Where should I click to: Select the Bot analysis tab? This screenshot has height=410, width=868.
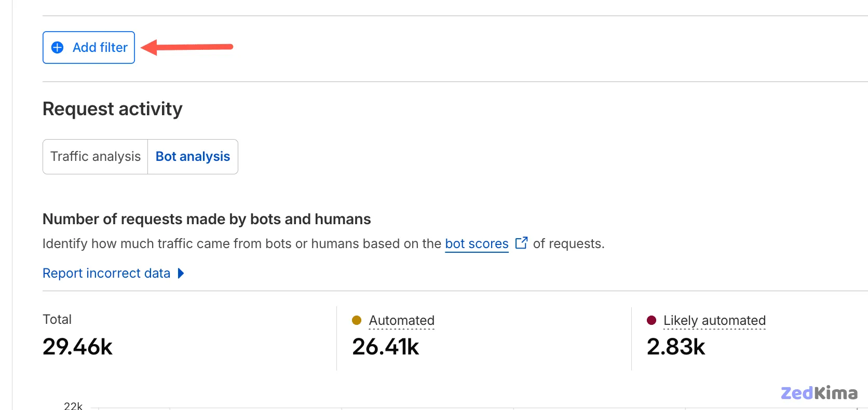(x=193, y=157)
